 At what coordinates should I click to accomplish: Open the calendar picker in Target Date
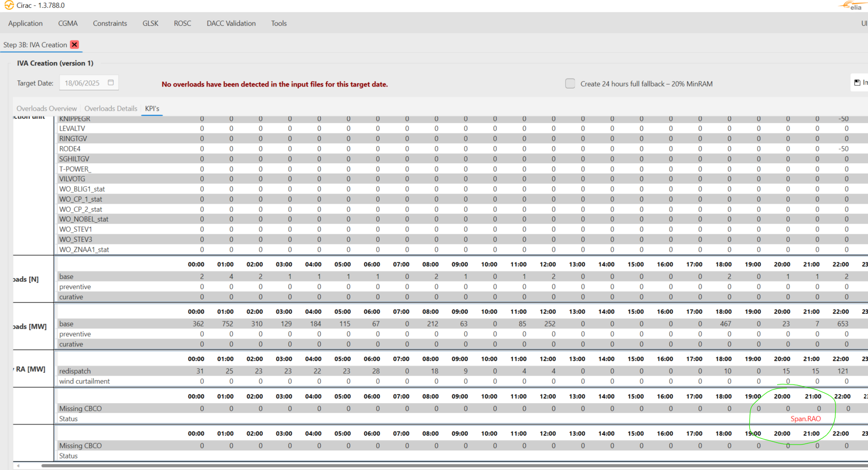(x=111, y=83)
